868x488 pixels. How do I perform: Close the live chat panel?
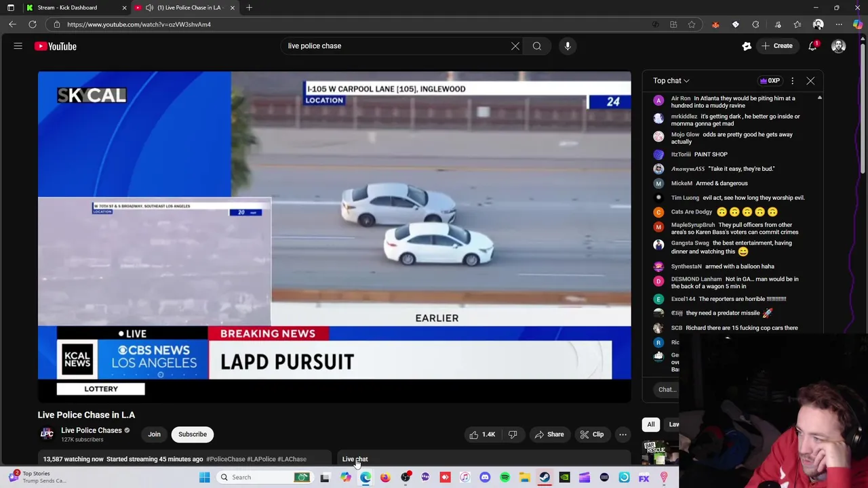click(x=810, y=81)
